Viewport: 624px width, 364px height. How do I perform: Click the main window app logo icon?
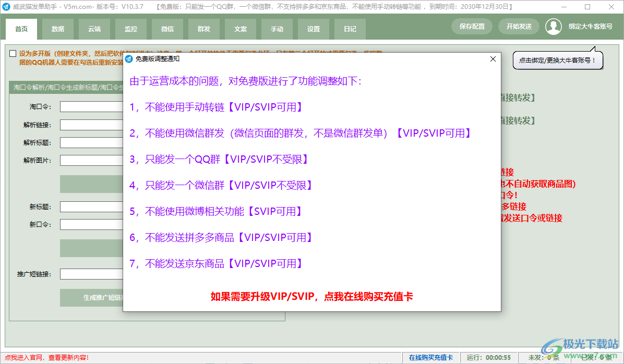click(6, 7)
